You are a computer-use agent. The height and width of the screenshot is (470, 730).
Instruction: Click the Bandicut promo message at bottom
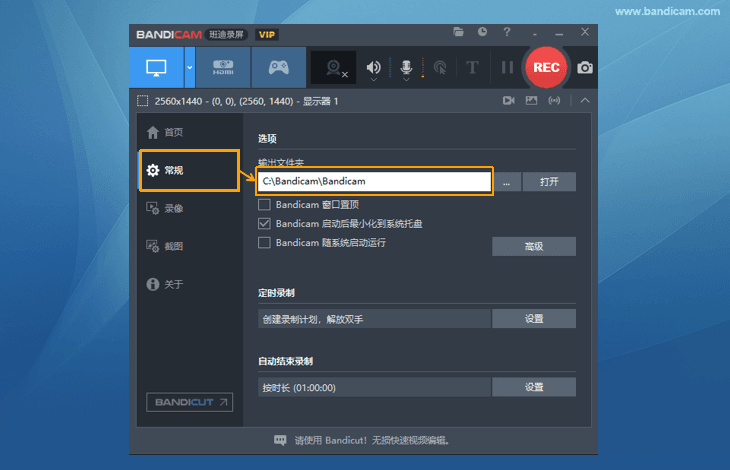372,440
